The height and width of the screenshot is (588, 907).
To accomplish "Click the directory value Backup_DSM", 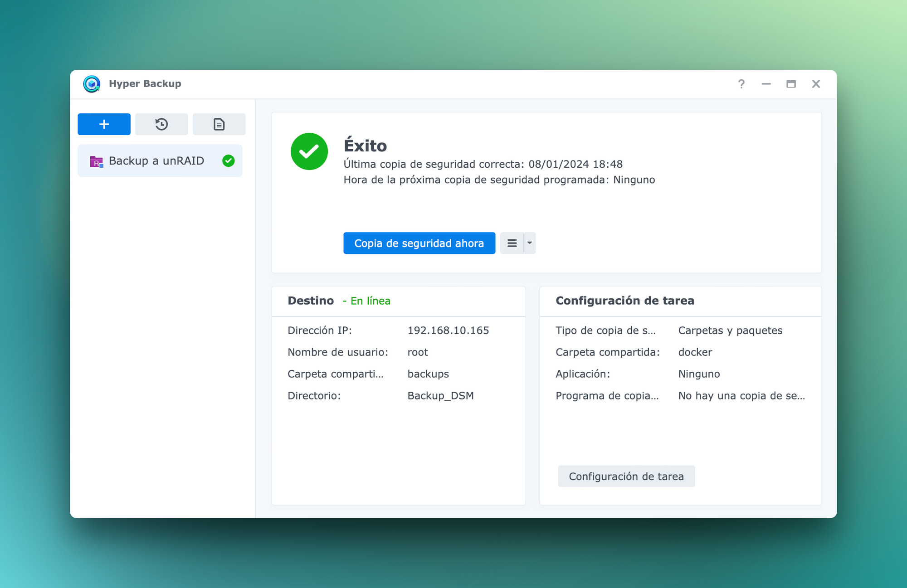I will pos(440,396).
